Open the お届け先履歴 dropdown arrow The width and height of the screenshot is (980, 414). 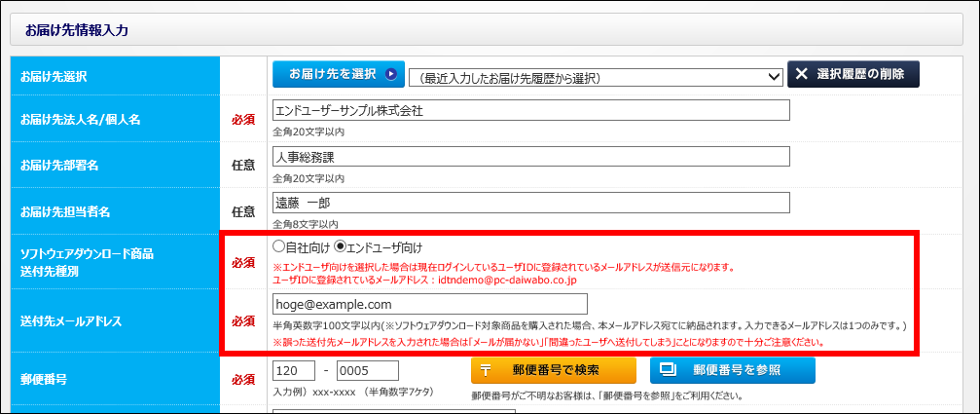[775, 76]
